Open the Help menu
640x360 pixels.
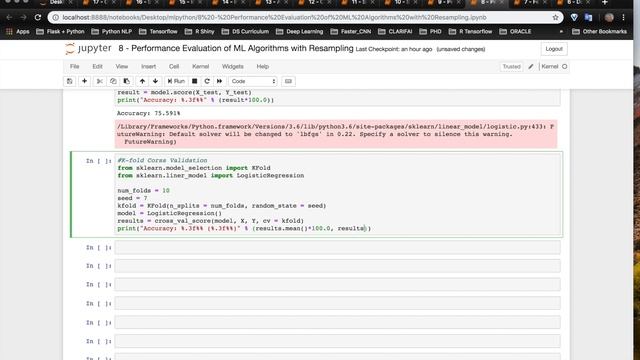(262, 67)
